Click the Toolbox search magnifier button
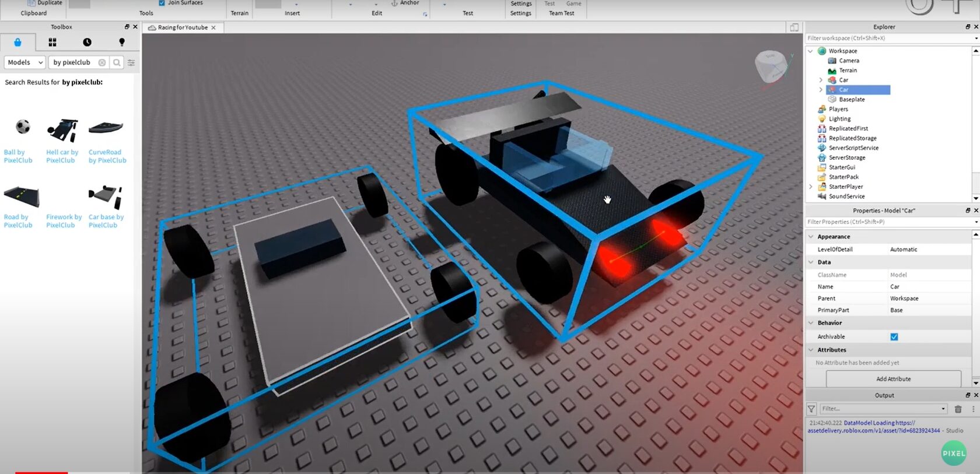Image resolution: width=980 pixels, height=474 pixels. (117, 62)
